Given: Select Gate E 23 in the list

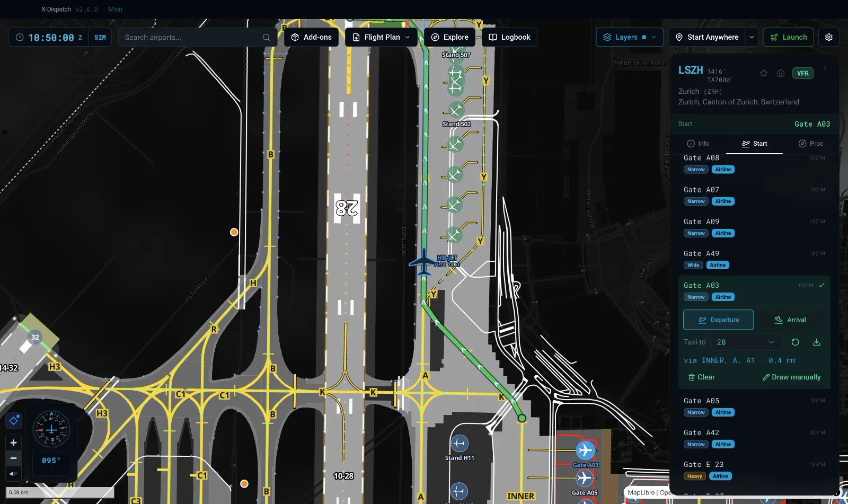Looking at the screenshot, I should 754,470.
